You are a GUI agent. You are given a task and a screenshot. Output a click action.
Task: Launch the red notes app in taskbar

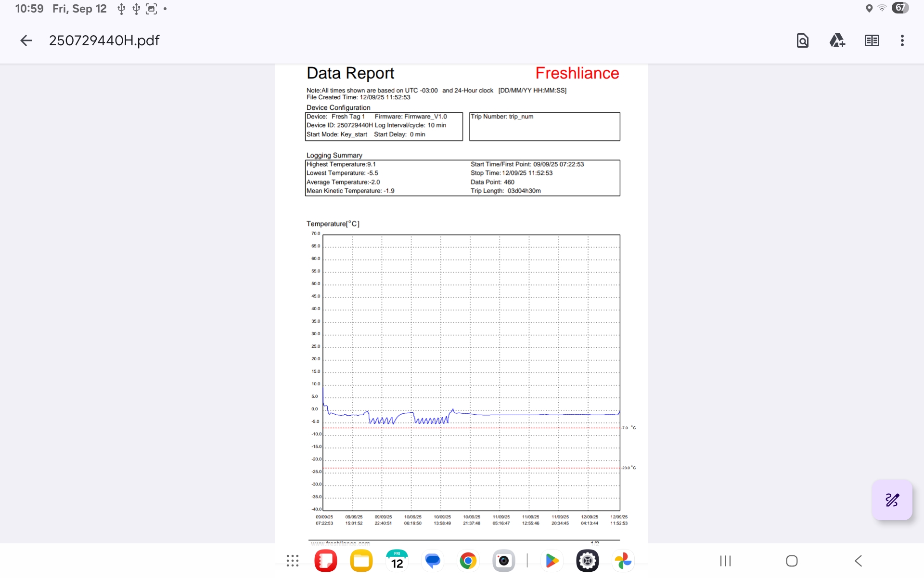coord(326,561)
